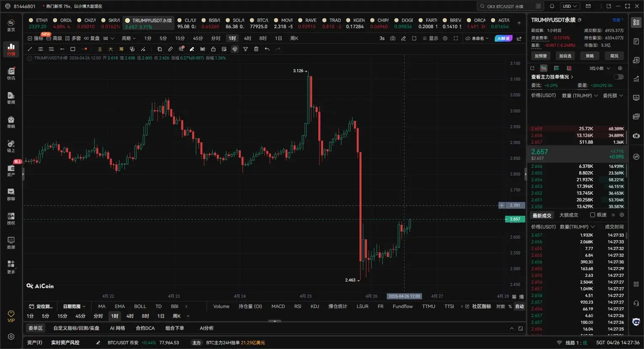
Task: Select the trend line drawing tool
Action: 30,49
